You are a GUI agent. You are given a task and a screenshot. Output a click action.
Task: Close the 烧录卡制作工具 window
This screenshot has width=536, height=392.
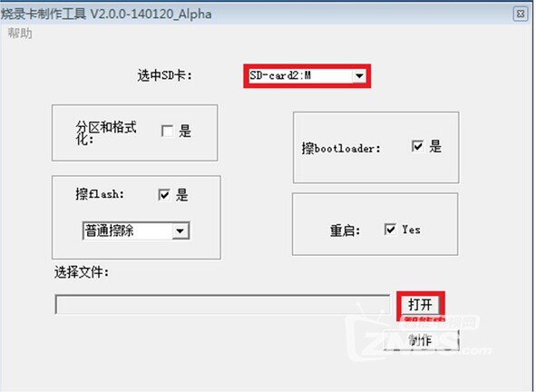coord(521,14)
